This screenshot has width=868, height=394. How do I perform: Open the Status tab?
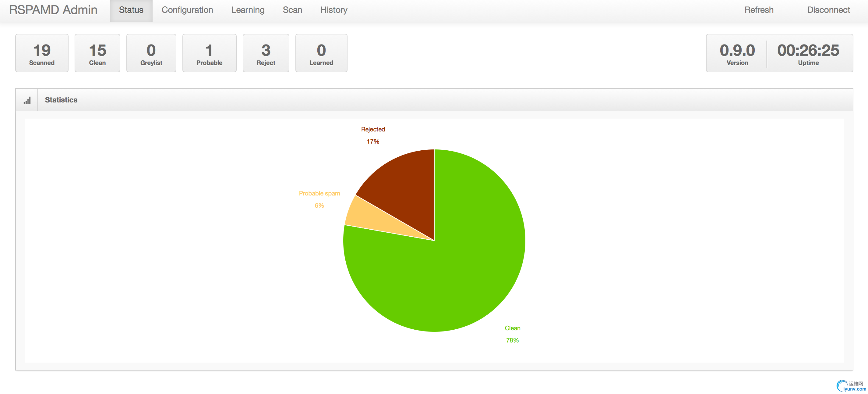pyautogui.click(x=131, y=10)
